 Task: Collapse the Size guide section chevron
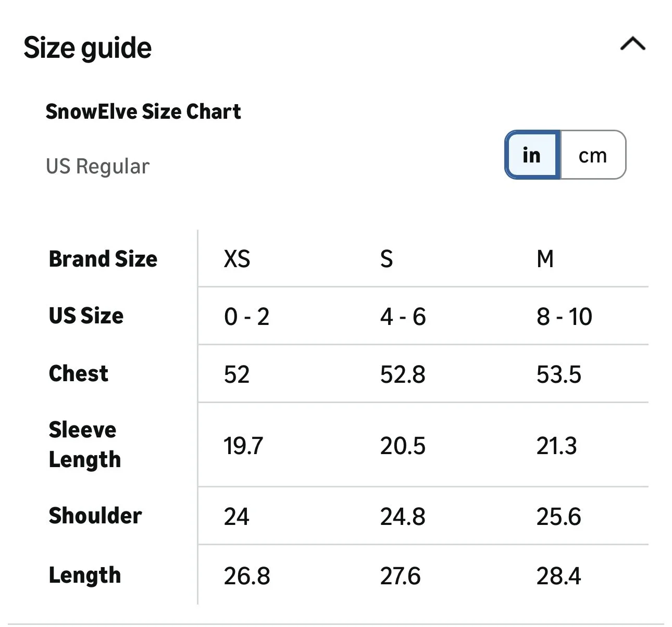click(x=632, y=44)
